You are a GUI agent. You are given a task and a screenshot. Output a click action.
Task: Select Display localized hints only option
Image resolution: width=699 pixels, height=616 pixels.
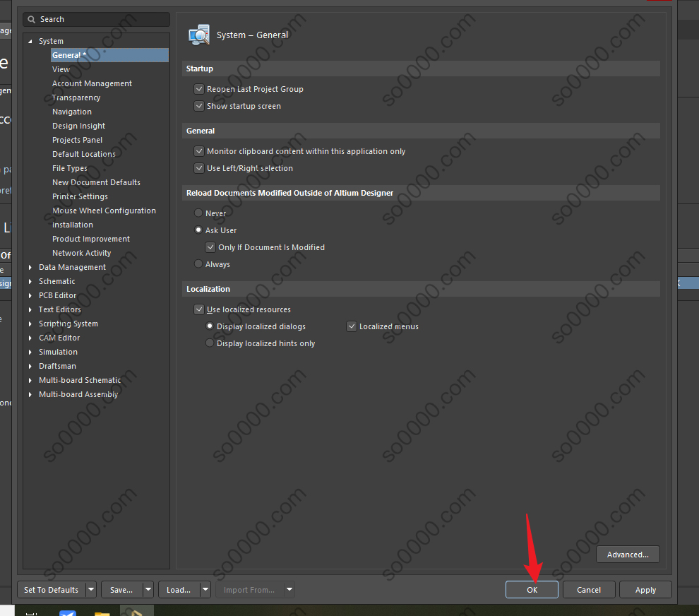point(210,343)
